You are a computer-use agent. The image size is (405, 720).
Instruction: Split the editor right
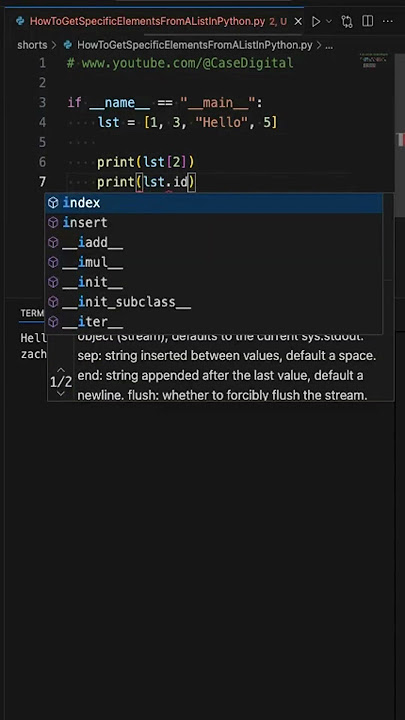click(367, 22)
